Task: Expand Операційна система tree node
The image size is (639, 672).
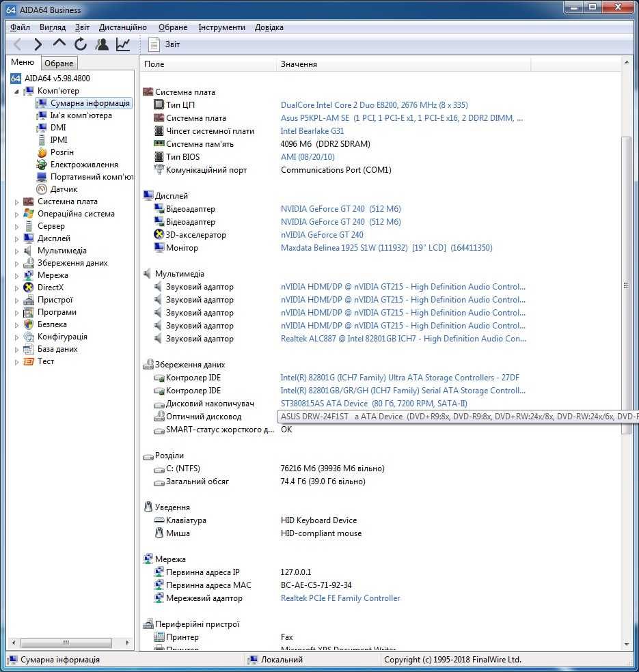Action: click(x=16, y=214)
